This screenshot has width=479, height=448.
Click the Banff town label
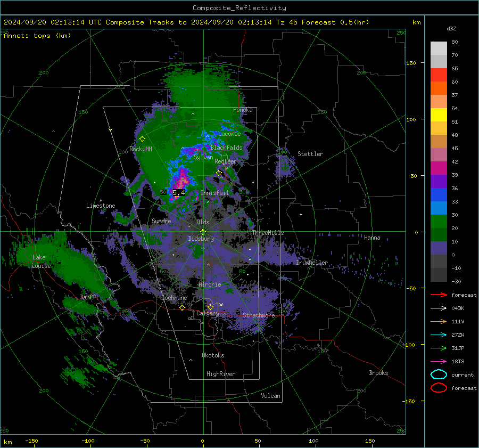[88, 297]
